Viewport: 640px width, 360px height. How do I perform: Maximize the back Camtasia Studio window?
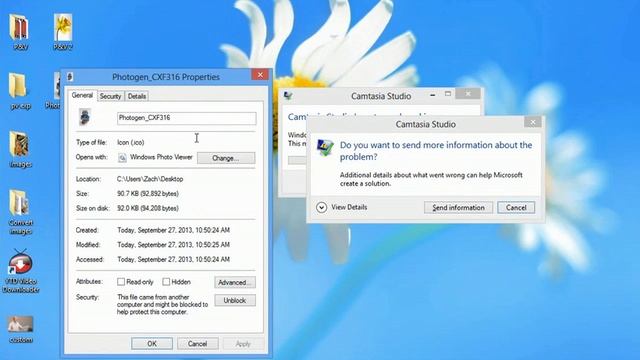pos(448,94)
